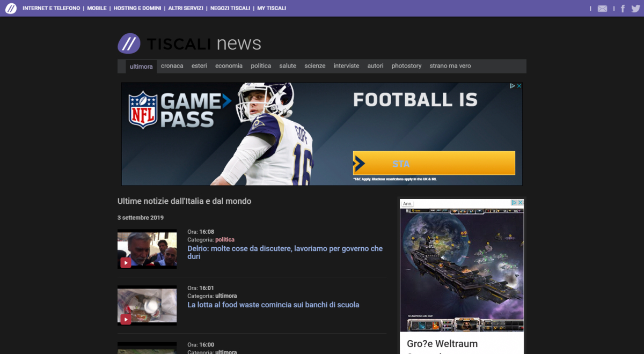Switch to the scienze tab
This screenshot has width=644, height=354.
point(315,66)
